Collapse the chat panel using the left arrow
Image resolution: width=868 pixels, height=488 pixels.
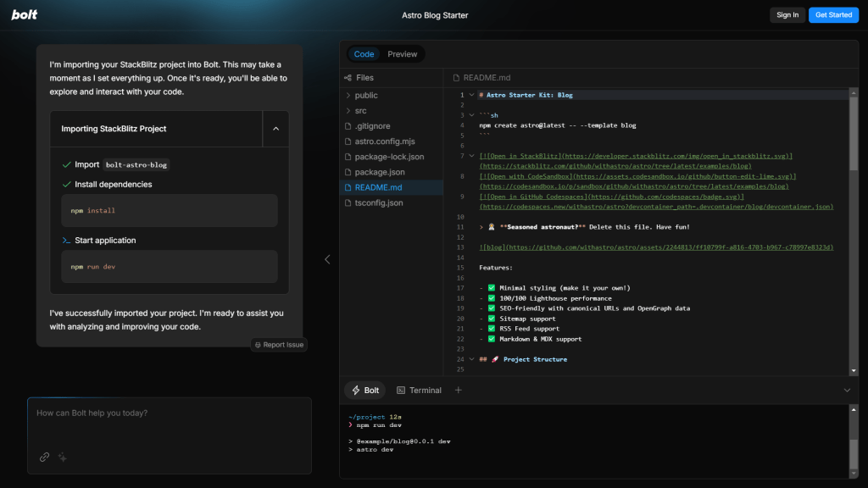click(327, 258)
